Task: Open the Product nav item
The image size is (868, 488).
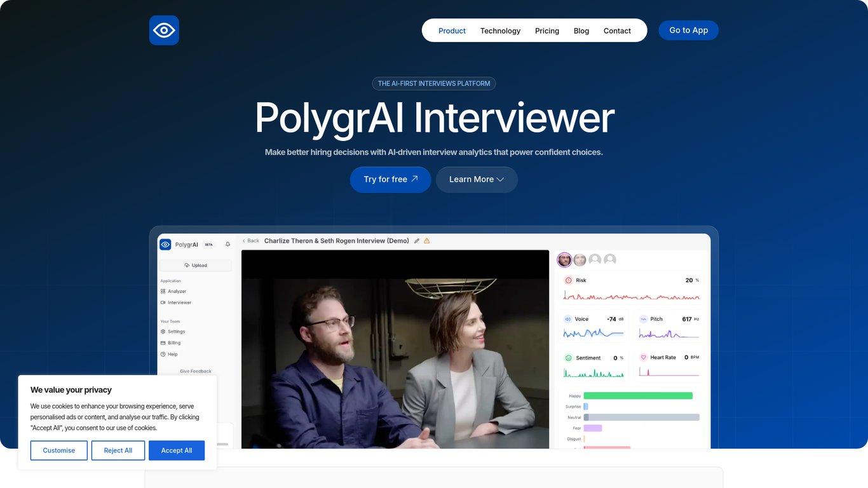Action: [452, 30]
